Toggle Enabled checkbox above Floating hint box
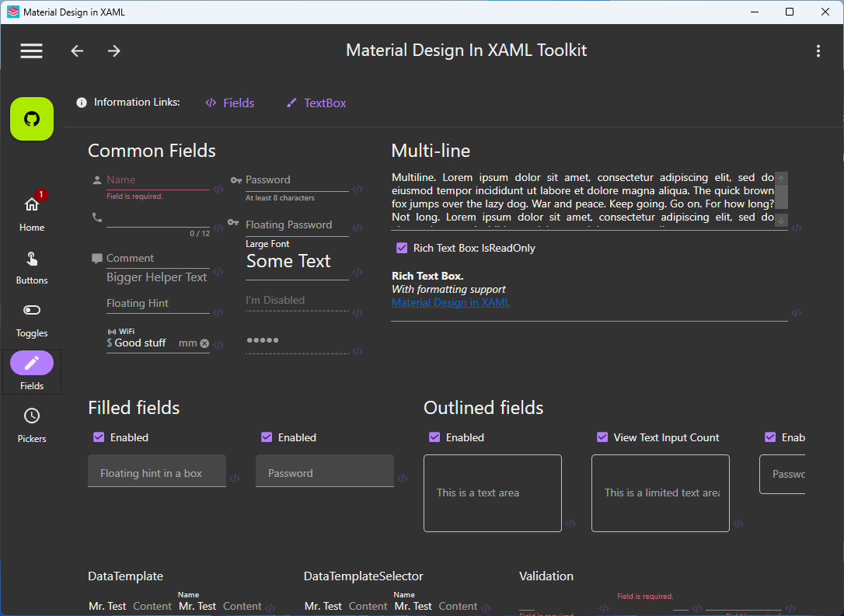The height and width of the screenshot is (616, 844). pos(99,437)
